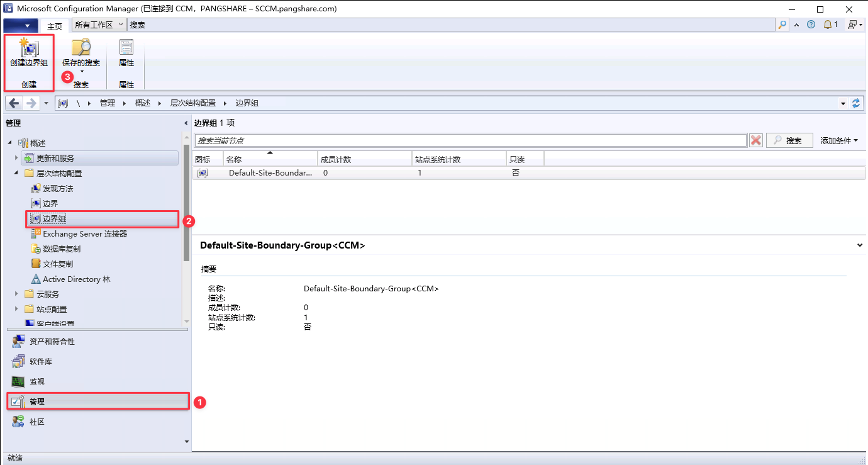Image resolution: width=868 pixels, height=465 pixels.
Task: Open the Add Criteria (添加条件) dropdown
Action: tap(839, 140)
